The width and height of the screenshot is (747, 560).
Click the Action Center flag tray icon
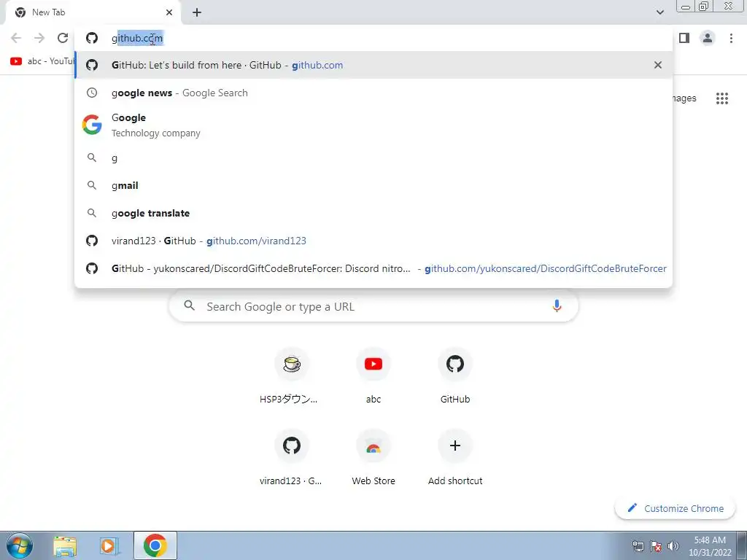tap(656, 546)
